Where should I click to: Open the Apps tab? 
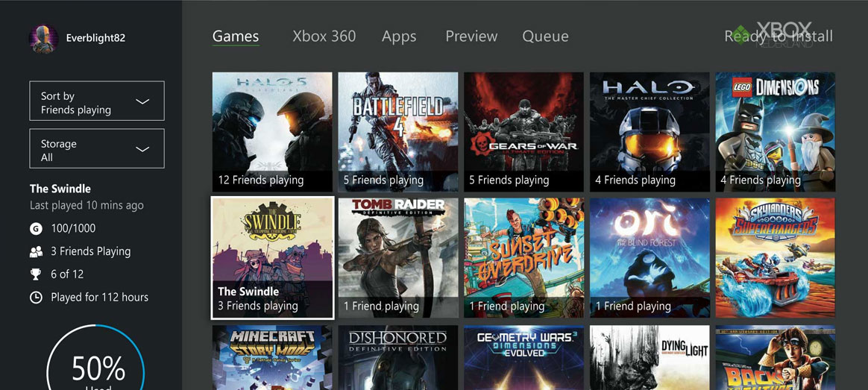click(399, 37)
